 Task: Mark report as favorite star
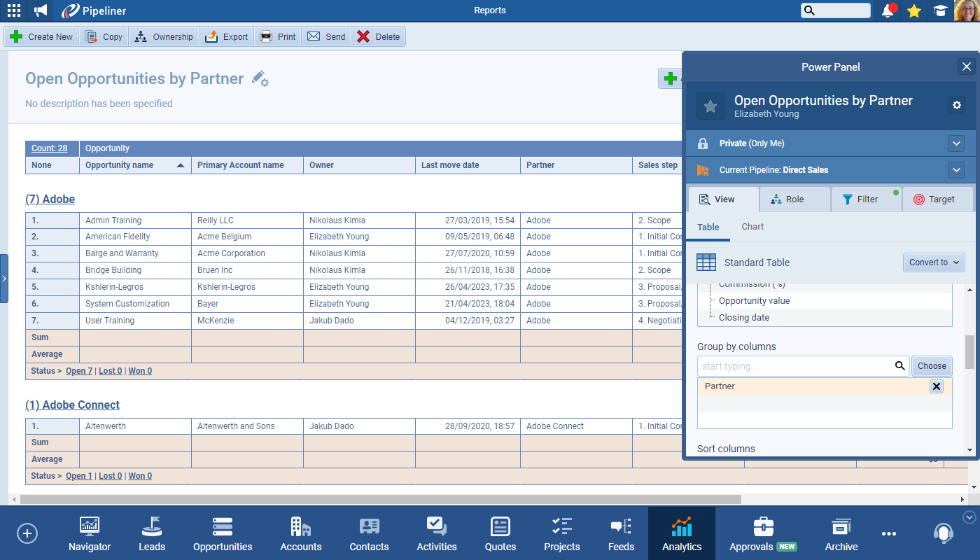tap(710, 106)
